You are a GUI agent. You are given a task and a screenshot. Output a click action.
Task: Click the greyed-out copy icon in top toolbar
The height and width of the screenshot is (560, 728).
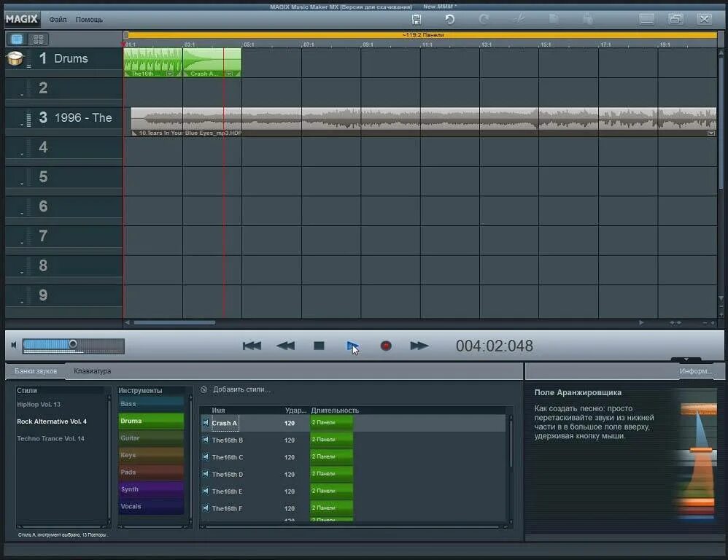click(x=554, y=19)
